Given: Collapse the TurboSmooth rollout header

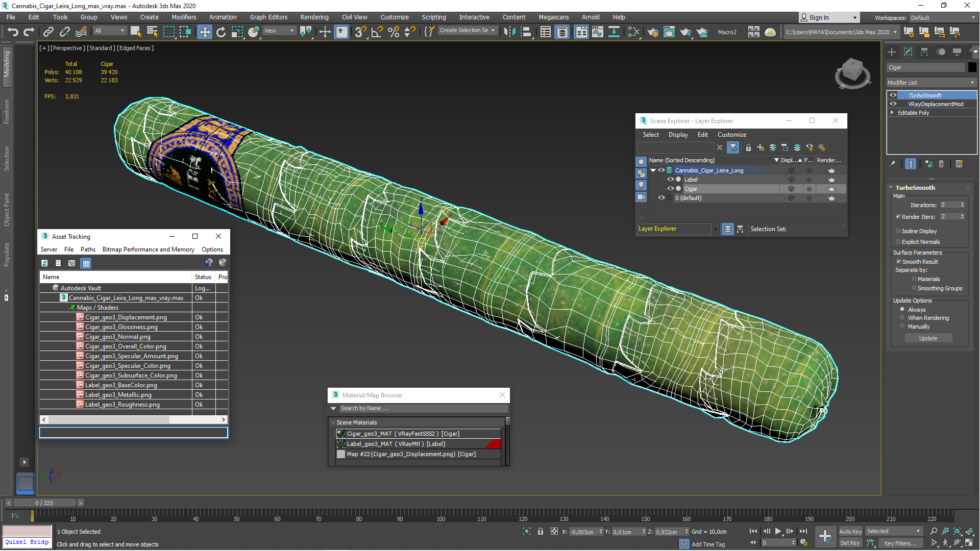Looking at the screenshot, I should point(915,188).
